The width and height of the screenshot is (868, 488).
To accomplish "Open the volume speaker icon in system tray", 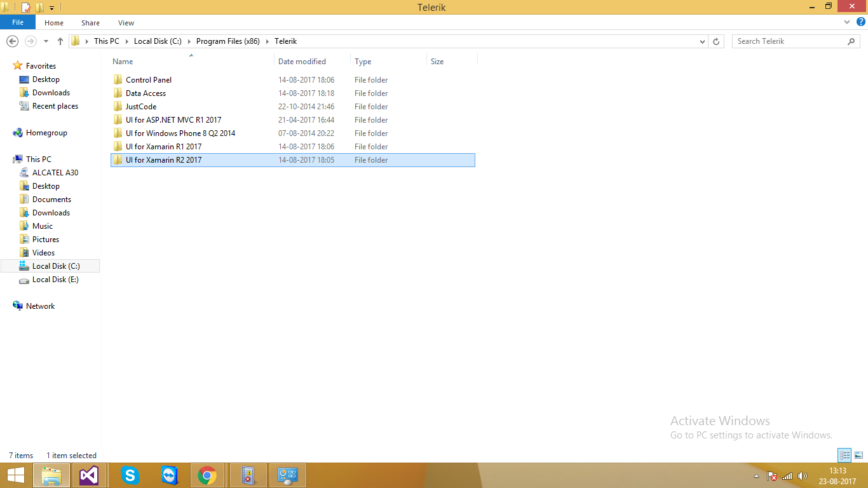I will [x=802, y=476].
